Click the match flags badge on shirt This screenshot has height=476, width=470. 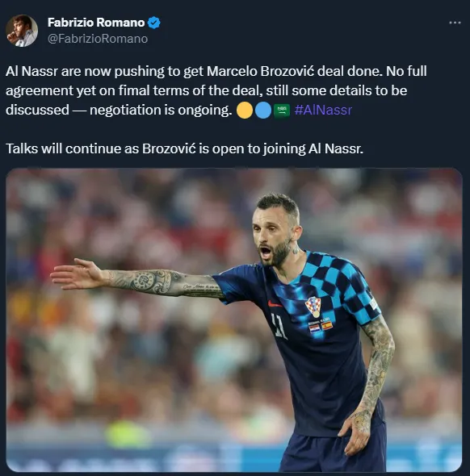(x=321, y=326)
